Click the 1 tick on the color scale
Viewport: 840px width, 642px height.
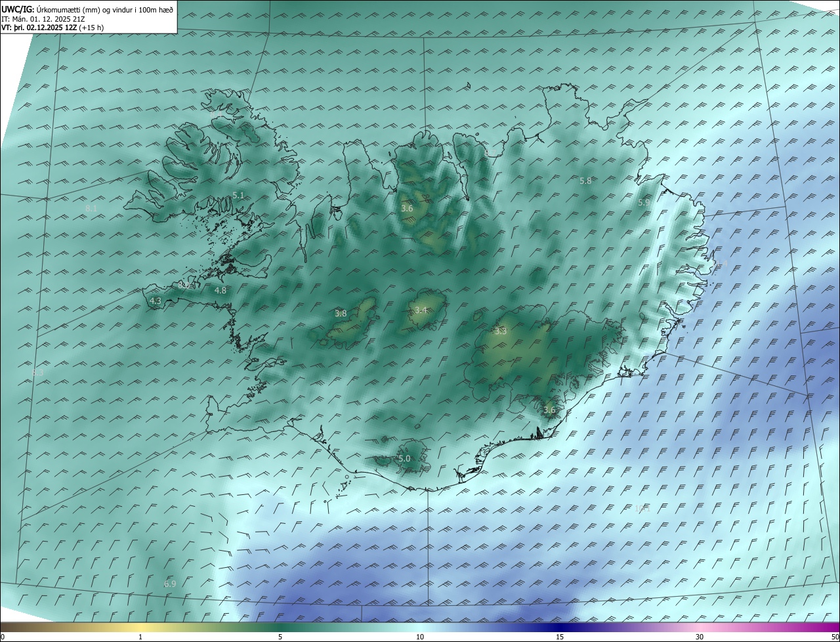(140, 637)
